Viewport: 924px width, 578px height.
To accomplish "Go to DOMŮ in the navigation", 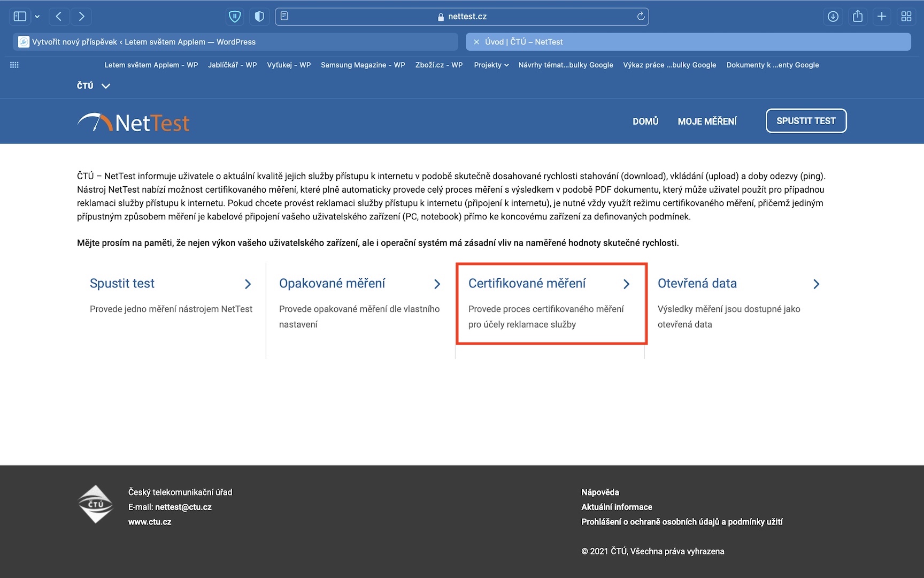I will click(x=645, y=121).
